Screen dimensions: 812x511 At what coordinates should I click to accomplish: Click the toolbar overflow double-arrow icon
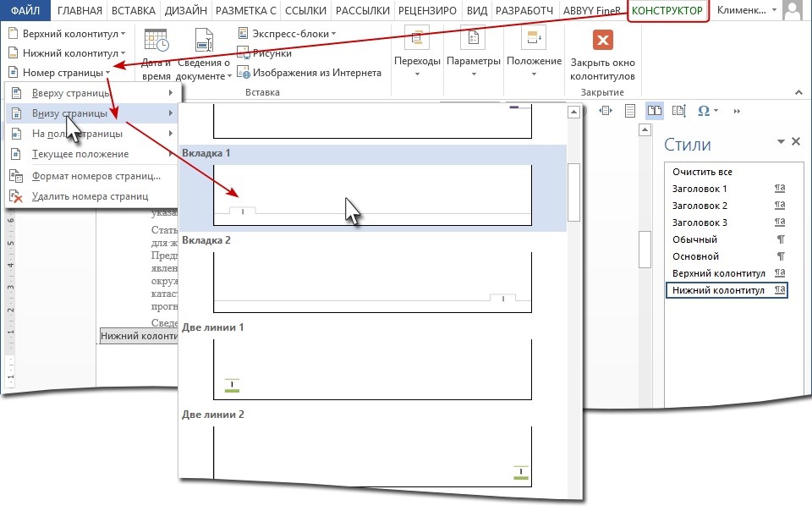coord(737,111)
